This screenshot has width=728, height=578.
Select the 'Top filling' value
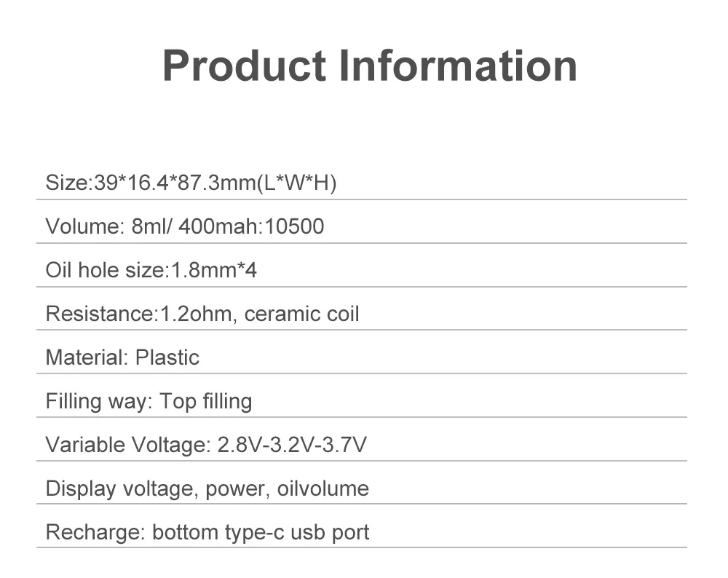(206, 401)
